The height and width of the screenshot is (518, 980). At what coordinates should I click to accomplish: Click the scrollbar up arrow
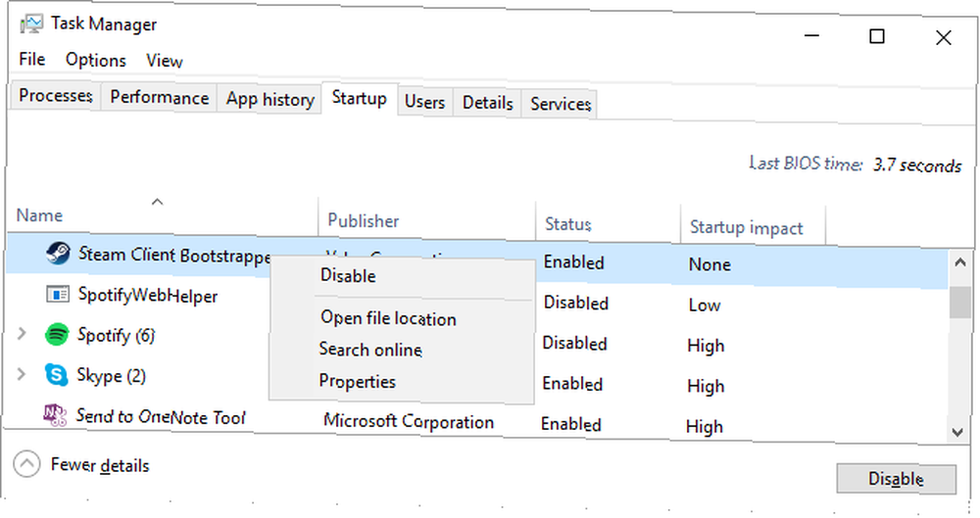[960, 262]
